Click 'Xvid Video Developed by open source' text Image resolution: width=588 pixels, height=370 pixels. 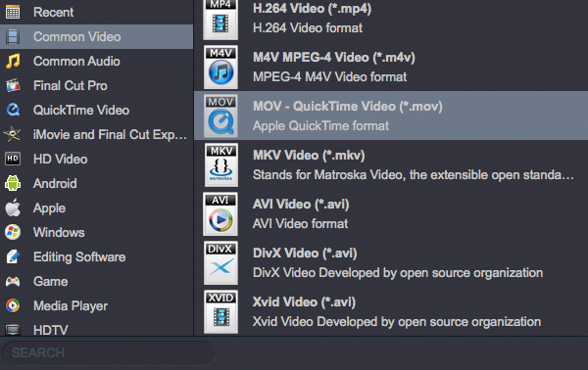[397, 322]
